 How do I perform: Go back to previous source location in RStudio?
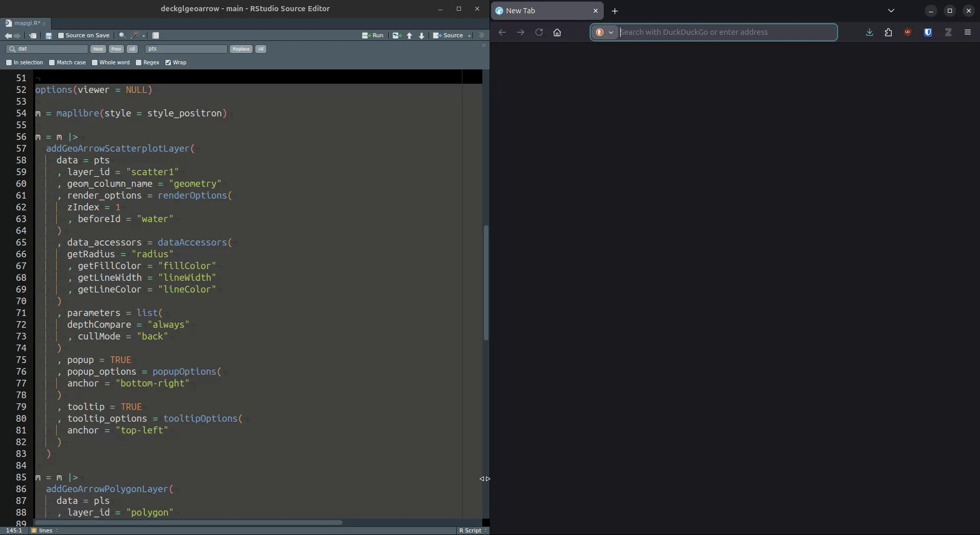tap(8, 36)
